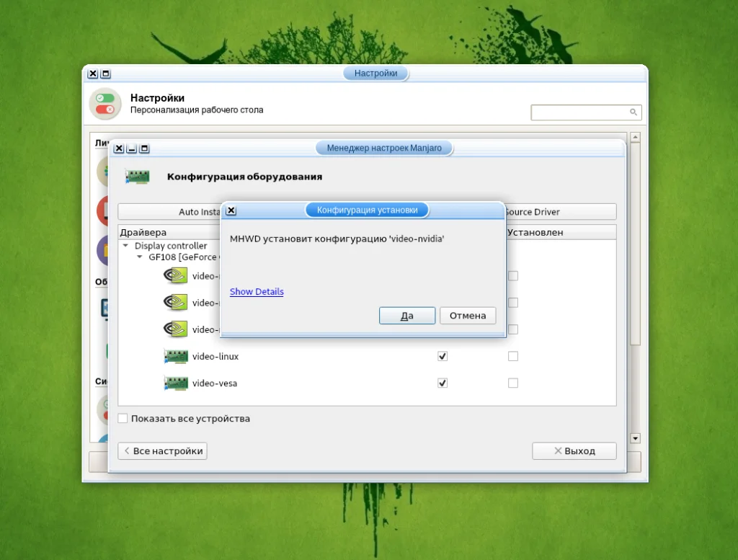Image resolution: width=738 pixels, height=560 pixels.
Task: Confirm installation with the Да button
Action: coord(407,315)
